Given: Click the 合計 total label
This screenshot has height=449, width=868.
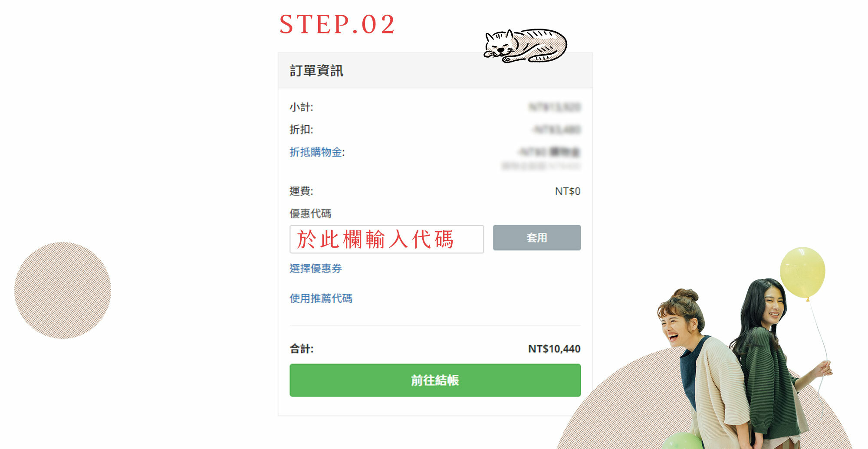Looking at the screenshot, I should pos(301,349).
